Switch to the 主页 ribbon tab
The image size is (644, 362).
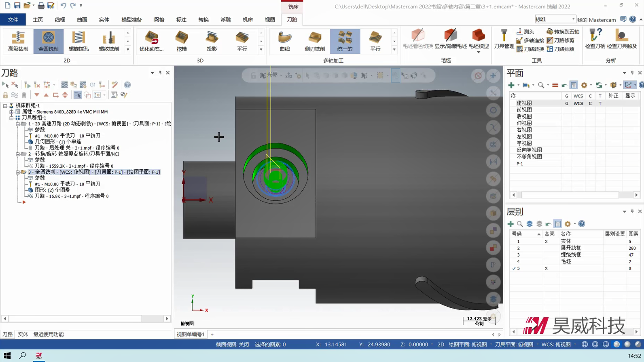point(38,19)
